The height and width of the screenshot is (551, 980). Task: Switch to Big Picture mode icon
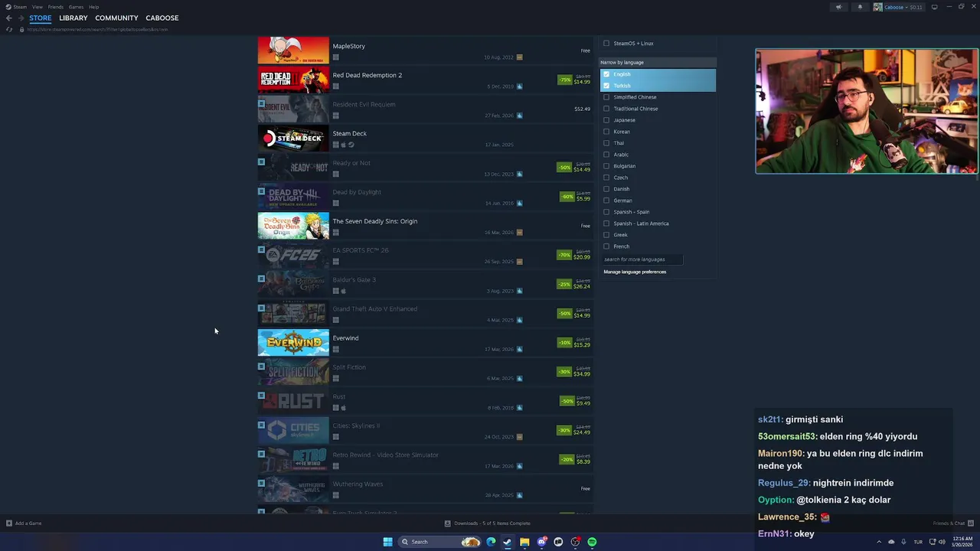[934, 7]
